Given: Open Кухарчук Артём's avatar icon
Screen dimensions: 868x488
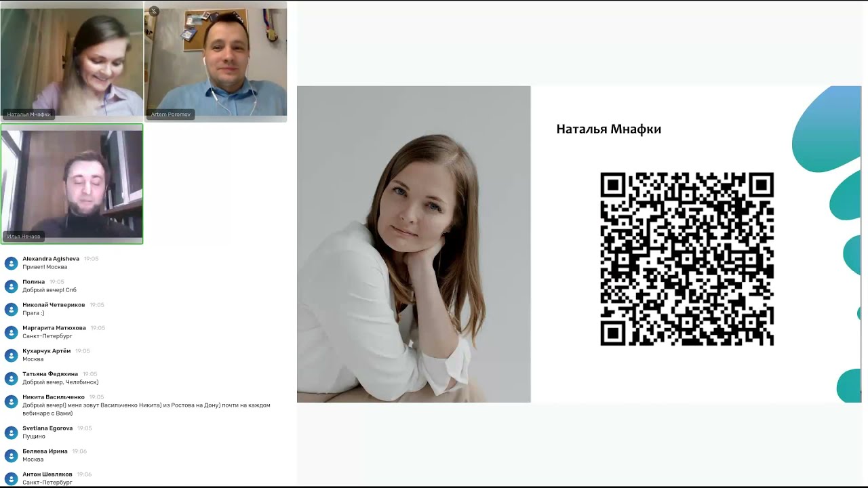Looking at the screenshot, I should tap(11, 355).
